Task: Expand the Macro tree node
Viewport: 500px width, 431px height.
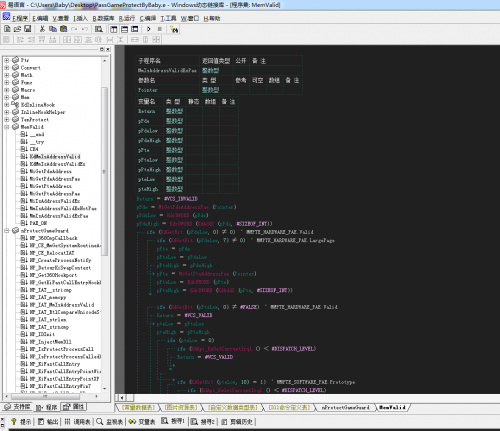Action: 7,90
